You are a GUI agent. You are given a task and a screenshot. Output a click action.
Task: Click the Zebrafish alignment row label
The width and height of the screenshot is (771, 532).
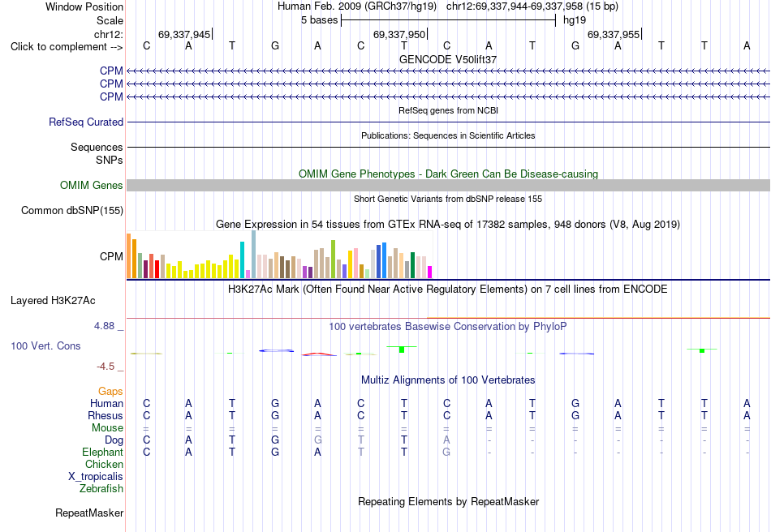101,489
